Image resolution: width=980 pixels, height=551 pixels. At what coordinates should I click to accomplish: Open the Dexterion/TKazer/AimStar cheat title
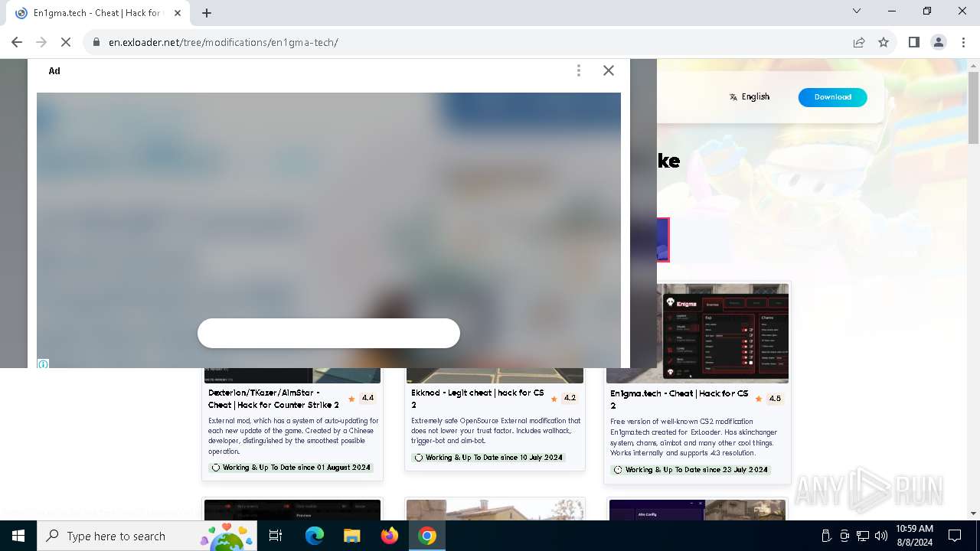(273, 399)
